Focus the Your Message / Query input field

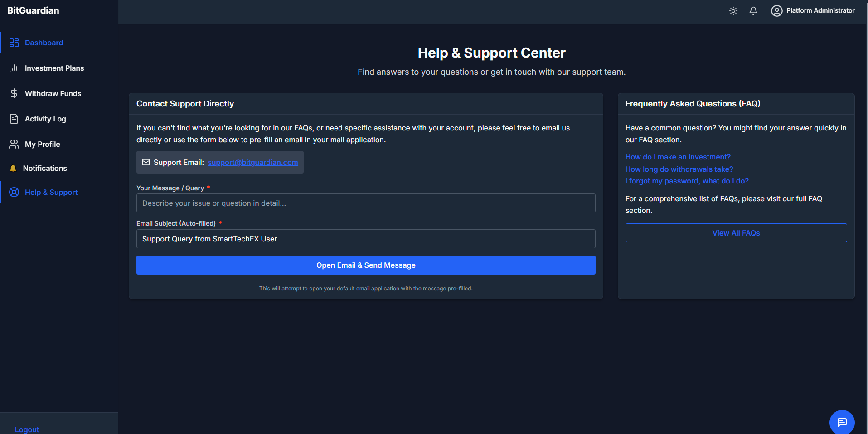[x=365, y=203]
